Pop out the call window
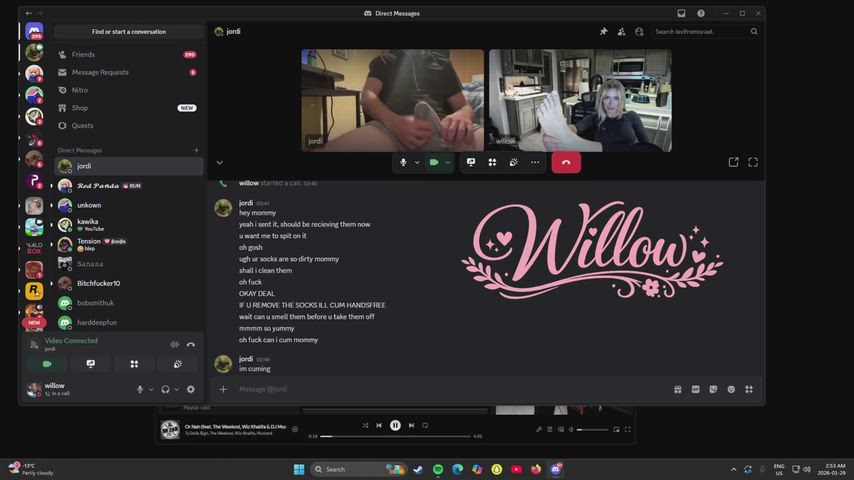 (734, 162)
